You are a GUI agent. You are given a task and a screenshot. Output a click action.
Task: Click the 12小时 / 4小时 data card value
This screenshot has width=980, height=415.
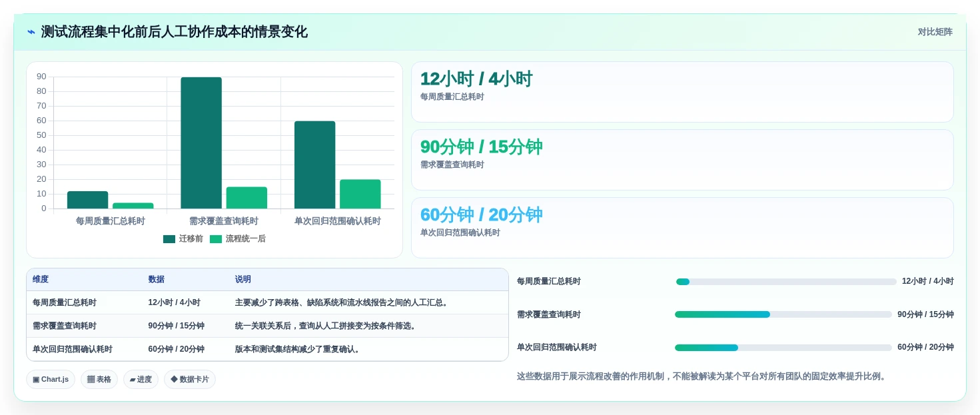pyautogui.click(x=476, y=79)
